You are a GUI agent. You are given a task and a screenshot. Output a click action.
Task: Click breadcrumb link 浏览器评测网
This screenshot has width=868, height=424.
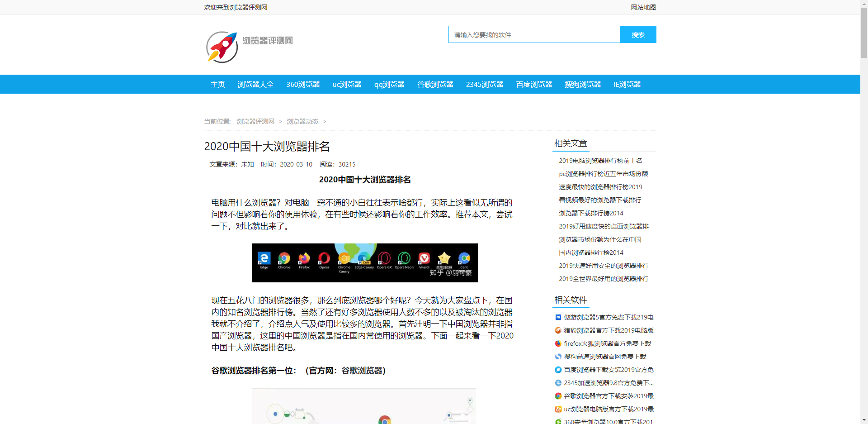[255, 121]
